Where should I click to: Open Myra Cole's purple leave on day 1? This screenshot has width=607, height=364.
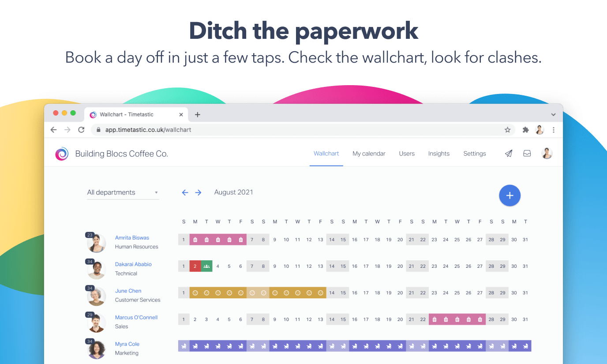click(x=184, y=346)
